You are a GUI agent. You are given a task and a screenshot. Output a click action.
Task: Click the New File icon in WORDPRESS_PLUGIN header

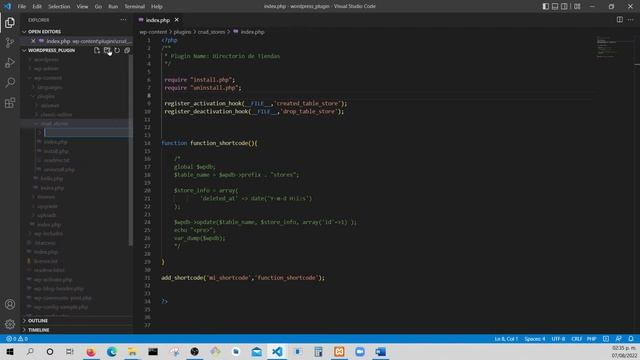tap(97, 50)
